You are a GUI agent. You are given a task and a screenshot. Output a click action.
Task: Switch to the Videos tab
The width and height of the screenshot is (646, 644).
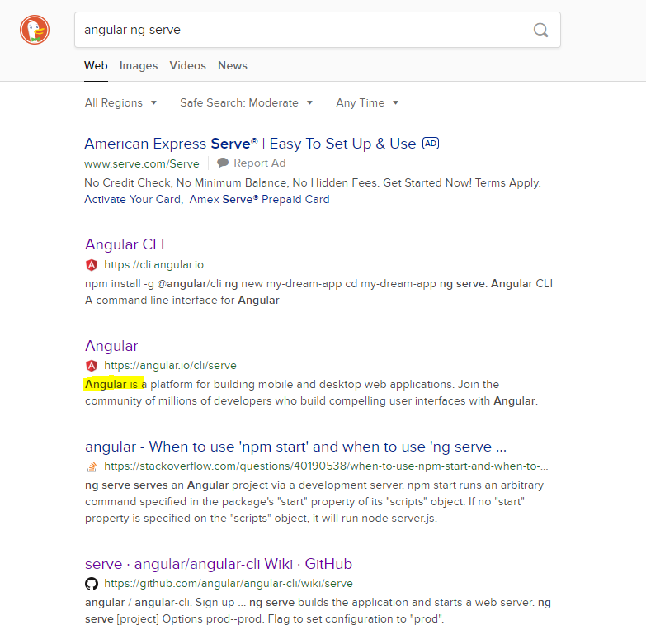187,65
